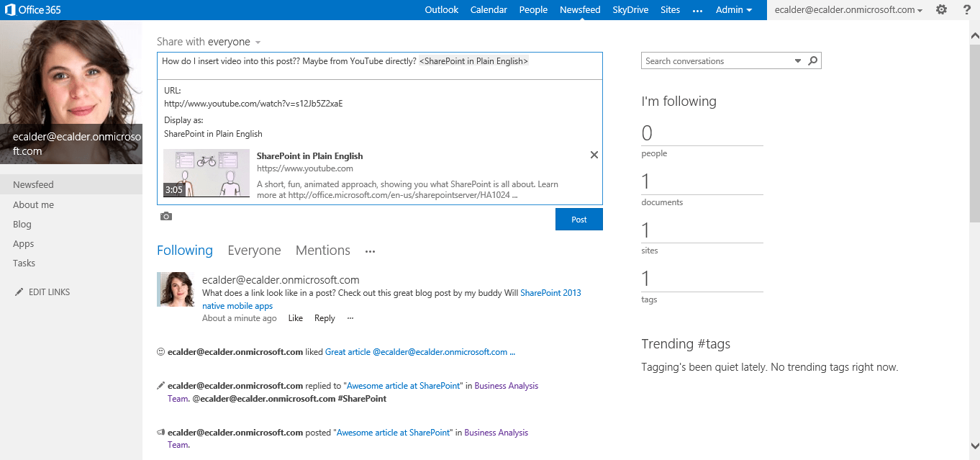This screenshot has width=980, height=460.
Task: Click the Search conversations input field
Action: pyautogui.click(x=717, y=61)
